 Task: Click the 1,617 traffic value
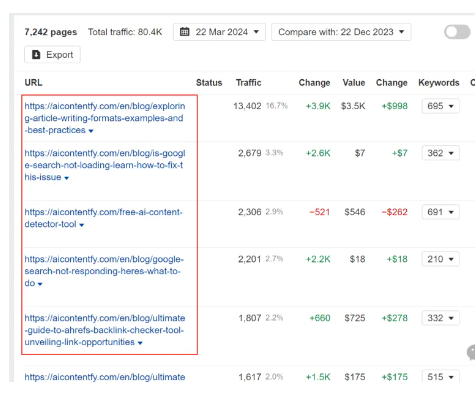(250, 377)
